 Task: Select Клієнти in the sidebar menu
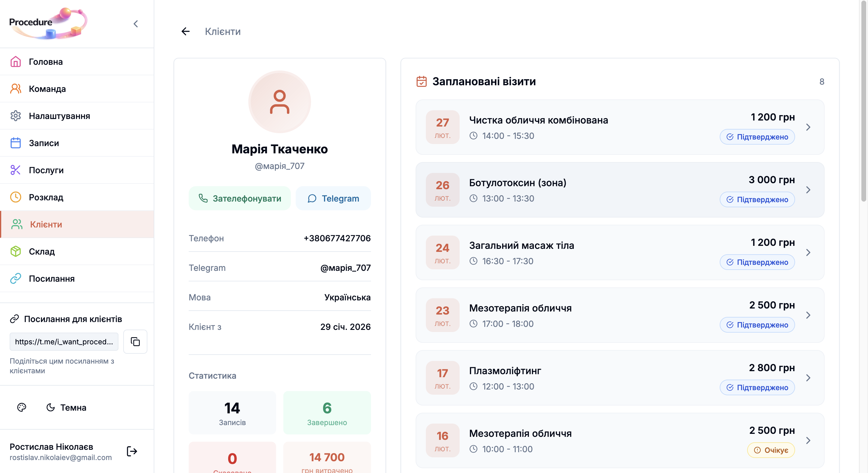(x=46, y=224)
